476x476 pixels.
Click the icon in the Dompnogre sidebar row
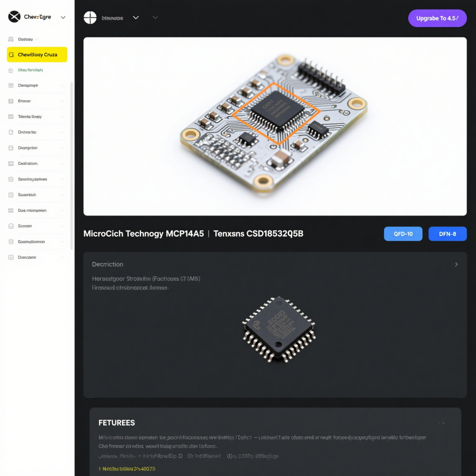11,86
